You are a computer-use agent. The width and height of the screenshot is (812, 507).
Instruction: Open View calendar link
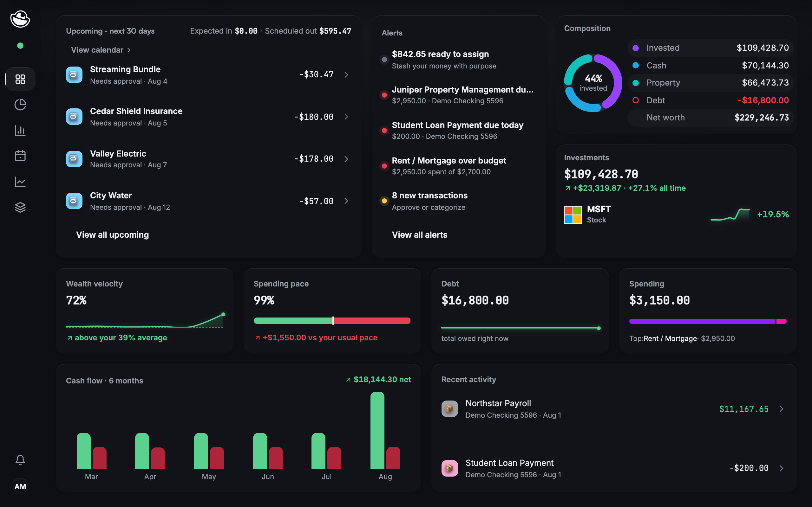(x=101, y=50)
